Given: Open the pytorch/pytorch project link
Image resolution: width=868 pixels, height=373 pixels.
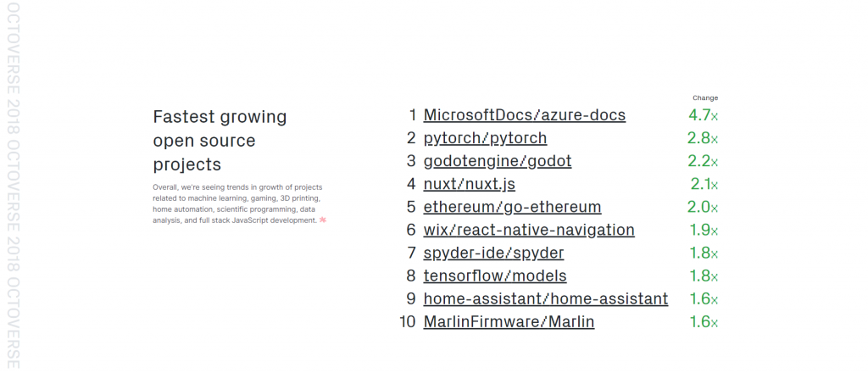Looking at the screenshot, I should coord(485,138).
